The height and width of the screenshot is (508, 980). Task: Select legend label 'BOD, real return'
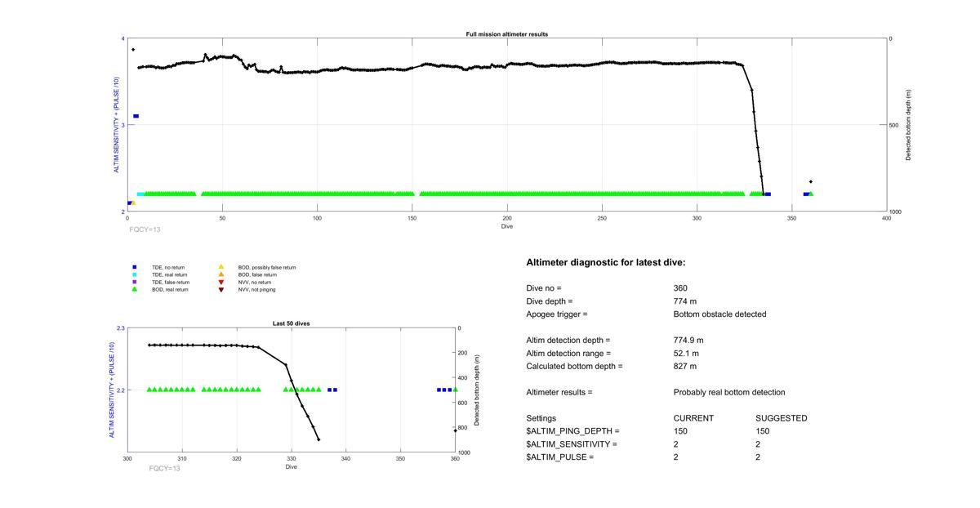click(x=170, y=289)
